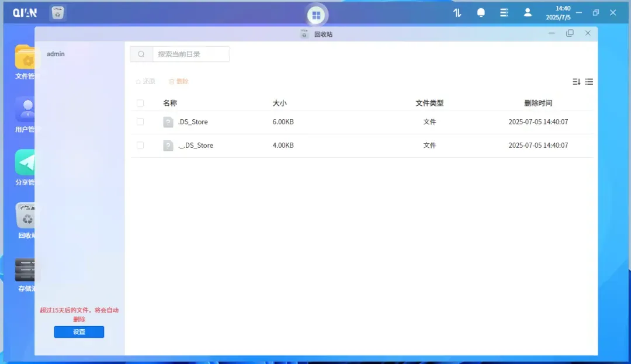The height and width of the screenshot is (364, 631).
Task: Click the search magnifier icon
Action: [141, 54]
